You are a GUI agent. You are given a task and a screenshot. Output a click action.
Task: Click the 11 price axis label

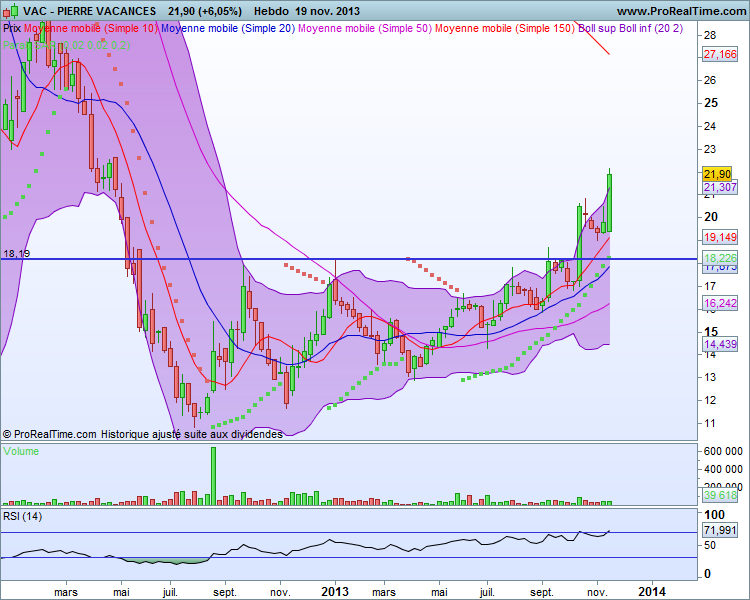pos(710,423)
